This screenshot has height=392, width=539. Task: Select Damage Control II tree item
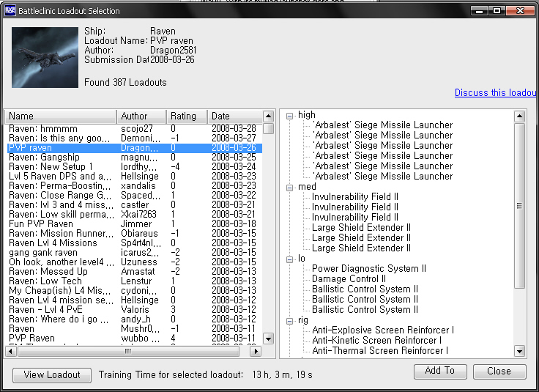pos(349,279)
